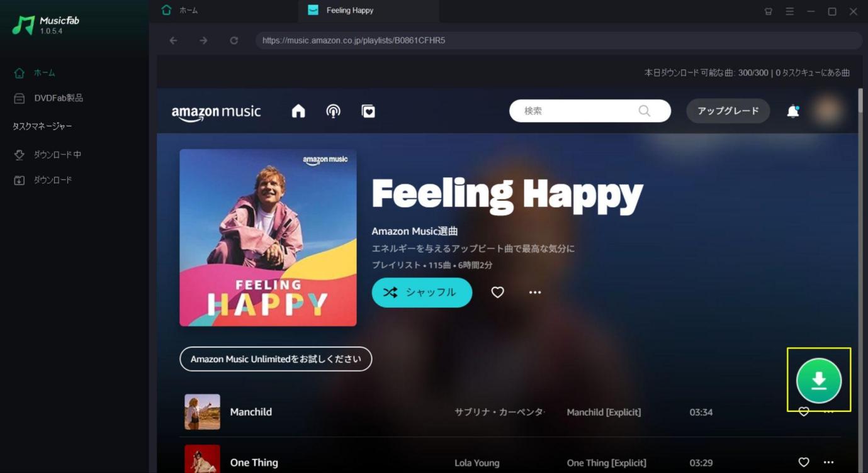Open artist Lola Young
Screen dimensions: 868x473
click(x=477, y=463)
